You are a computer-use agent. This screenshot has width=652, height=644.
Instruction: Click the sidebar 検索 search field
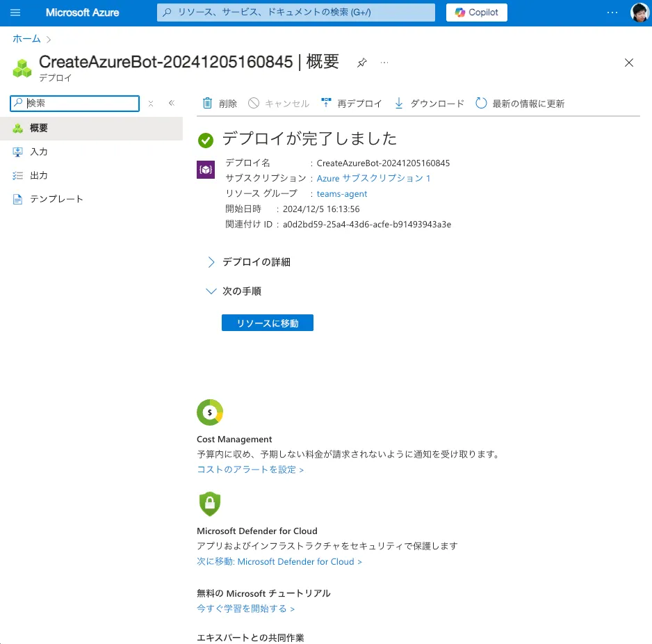75,104
